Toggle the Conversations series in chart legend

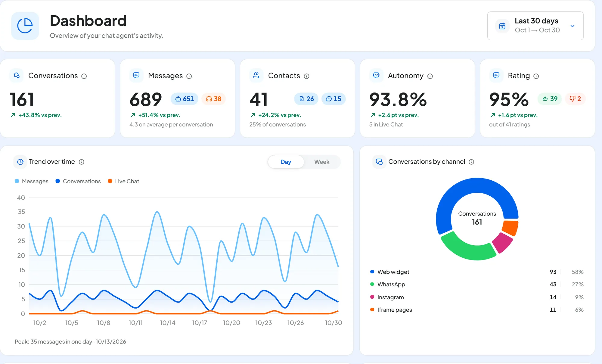[78, 181]
